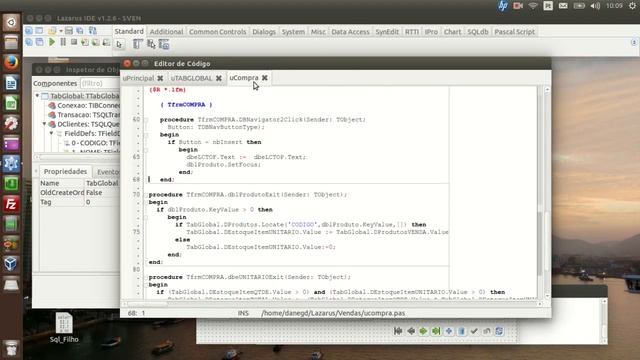The image size is (640, 360).
Task: Click the DBNavigator Refresh button
Action: pyautogui.click(x=499, y=331)
